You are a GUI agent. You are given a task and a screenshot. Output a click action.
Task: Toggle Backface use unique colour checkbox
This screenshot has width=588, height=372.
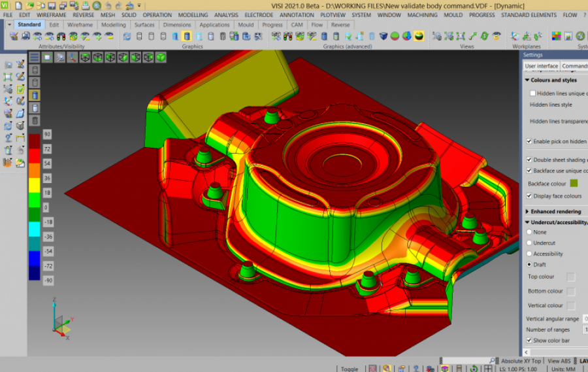point(529,171)
